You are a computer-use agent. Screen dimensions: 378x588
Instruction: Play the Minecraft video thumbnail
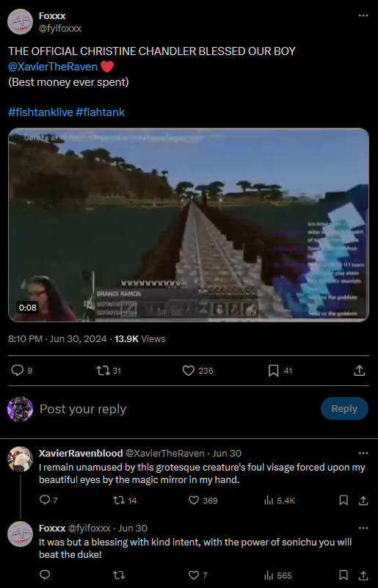coord(189,225)
